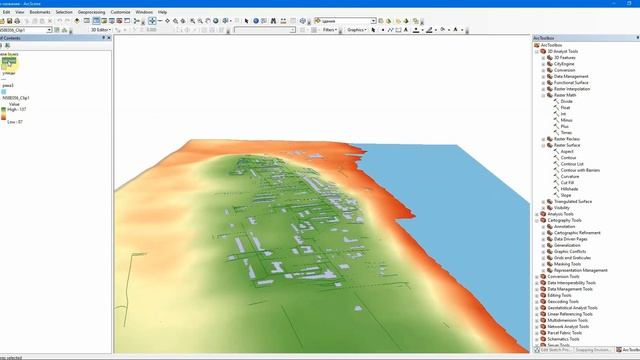Expand the Conversion Tools toolbox

537,277
